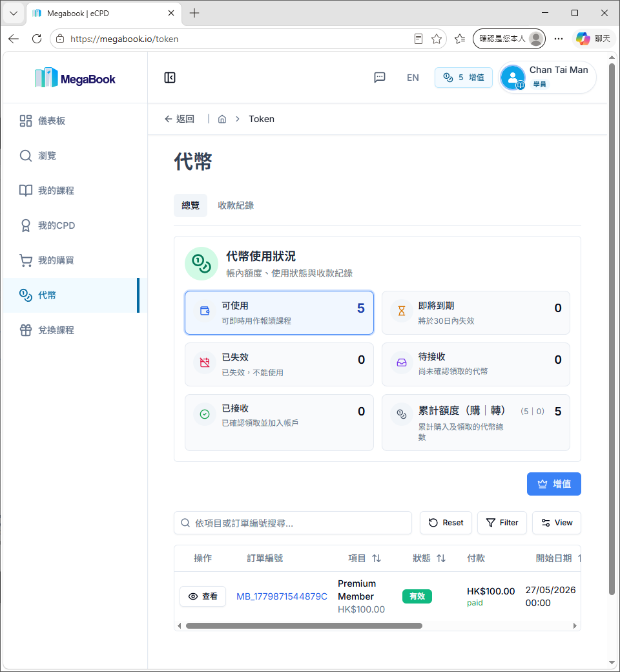Click the Premium Member item cell
This screenshot has height=672, width=620.
[361, 596]
